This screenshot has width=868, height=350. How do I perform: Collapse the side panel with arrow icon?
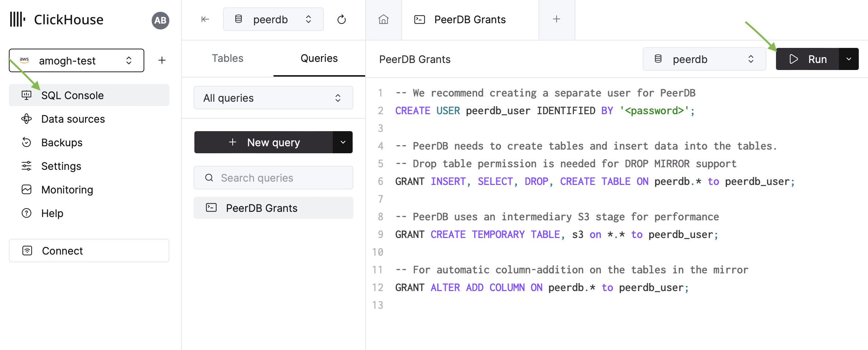point(205,19)
